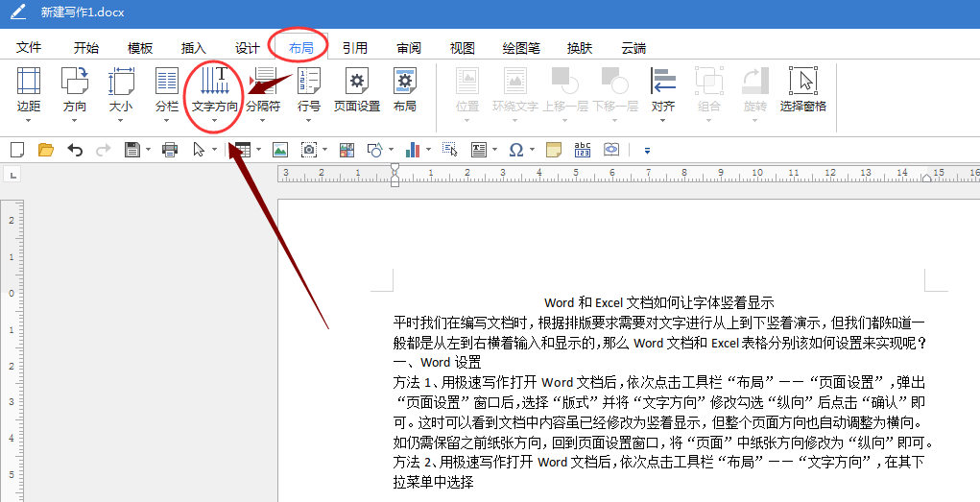Click the greyed 上移一层 bring forward icon

[x=565, y=81]
